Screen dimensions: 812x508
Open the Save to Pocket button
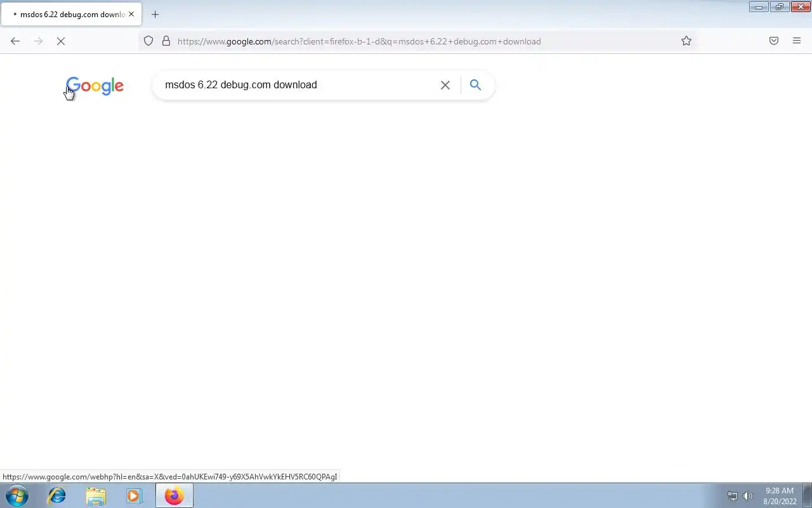[774, 41]
